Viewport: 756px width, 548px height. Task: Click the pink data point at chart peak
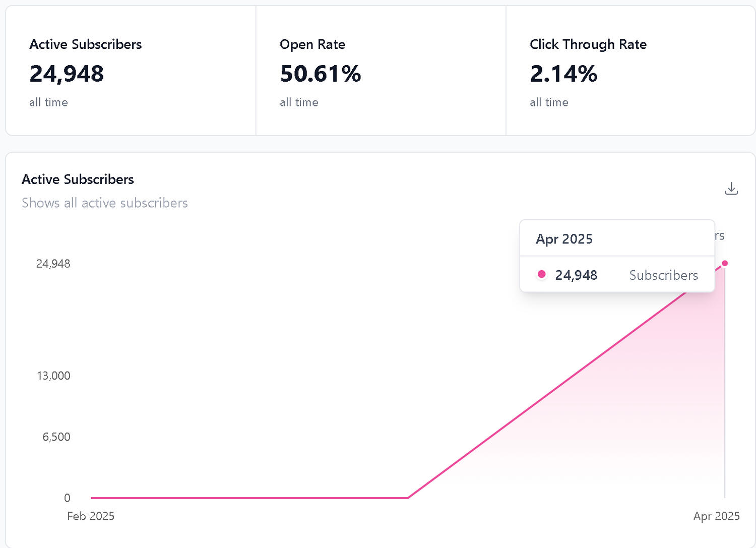point(725,263)
